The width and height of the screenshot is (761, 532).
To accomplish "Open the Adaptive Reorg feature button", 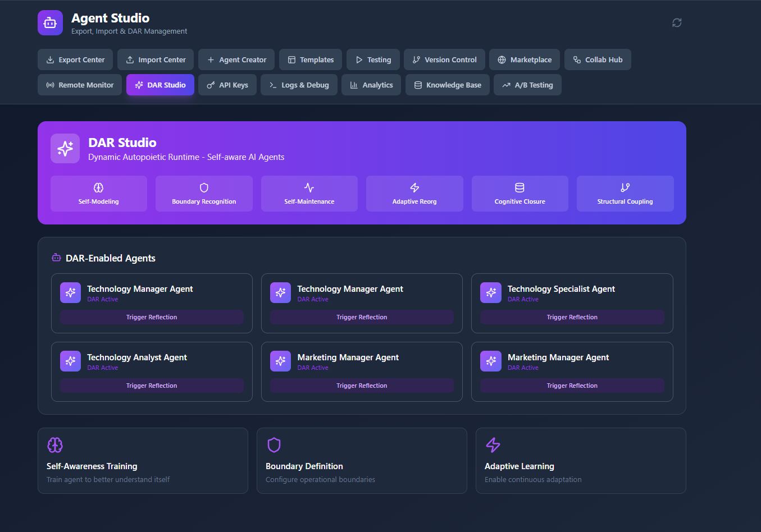I will coord(414,194).
